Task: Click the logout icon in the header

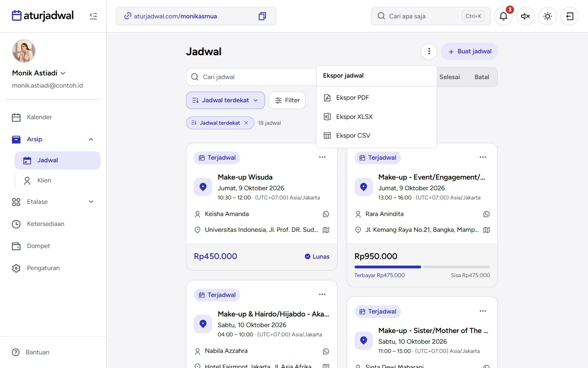Action: coord(570,16)
